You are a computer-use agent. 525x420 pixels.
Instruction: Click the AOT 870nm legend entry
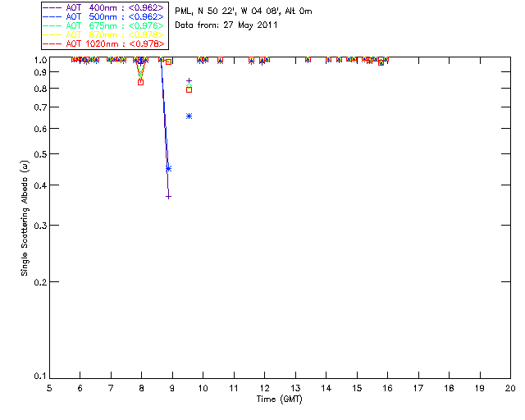[104, 34]
